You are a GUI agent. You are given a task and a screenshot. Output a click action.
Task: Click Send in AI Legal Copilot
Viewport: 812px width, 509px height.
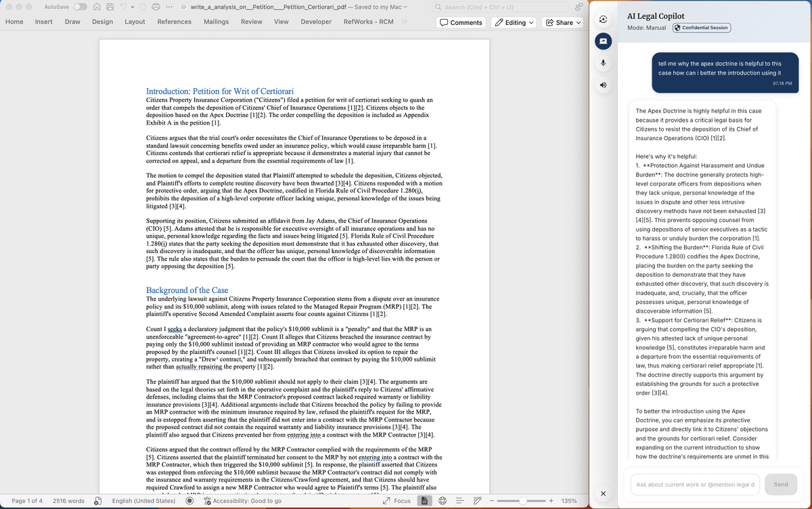pos(781,484)
